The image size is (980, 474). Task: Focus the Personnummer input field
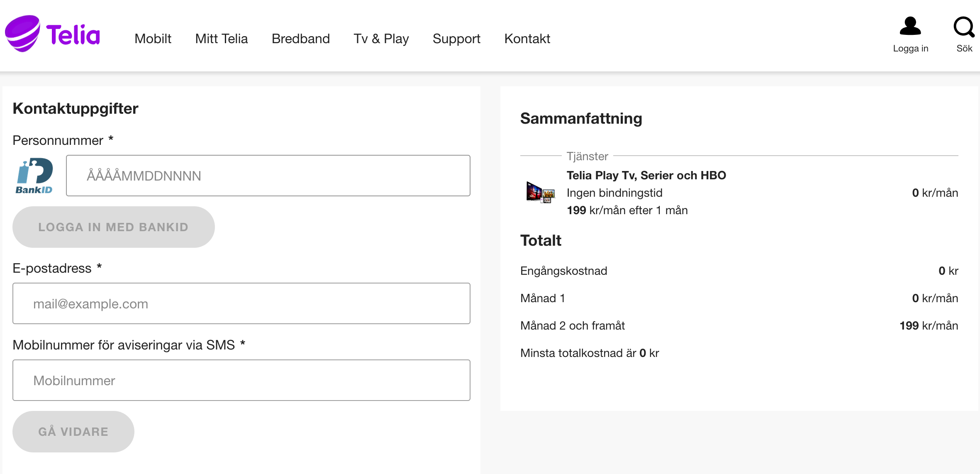(x=268, y=176)
